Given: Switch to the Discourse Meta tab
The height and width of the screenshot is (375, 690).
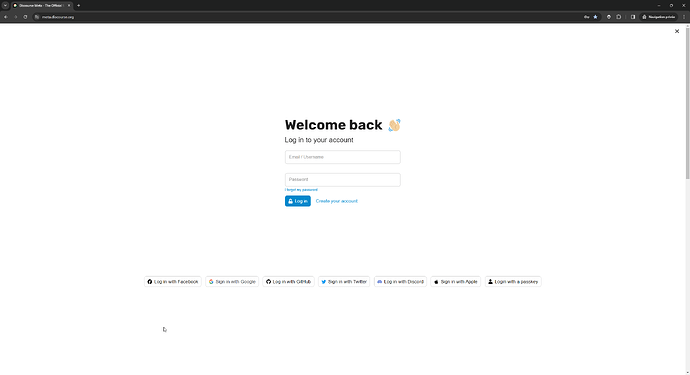Looking at the screenshot, I should coord(41,6).
